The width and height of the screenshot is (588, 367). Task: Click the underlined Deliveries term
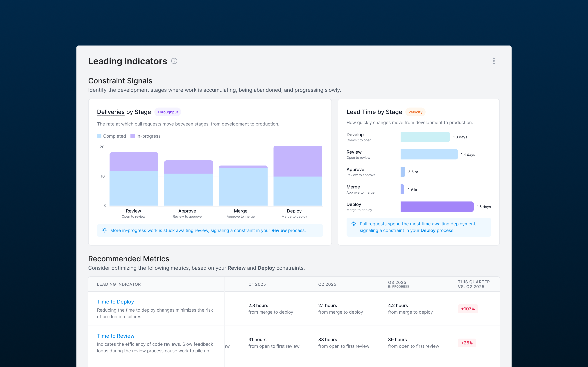pyautogui.click(x=111, y=112)
